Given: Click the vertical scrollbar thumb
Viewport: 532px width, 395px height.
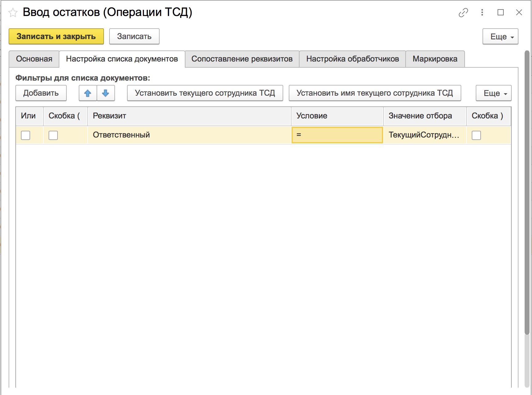Looking at the screenshot, I should click(x=527, y=192).
